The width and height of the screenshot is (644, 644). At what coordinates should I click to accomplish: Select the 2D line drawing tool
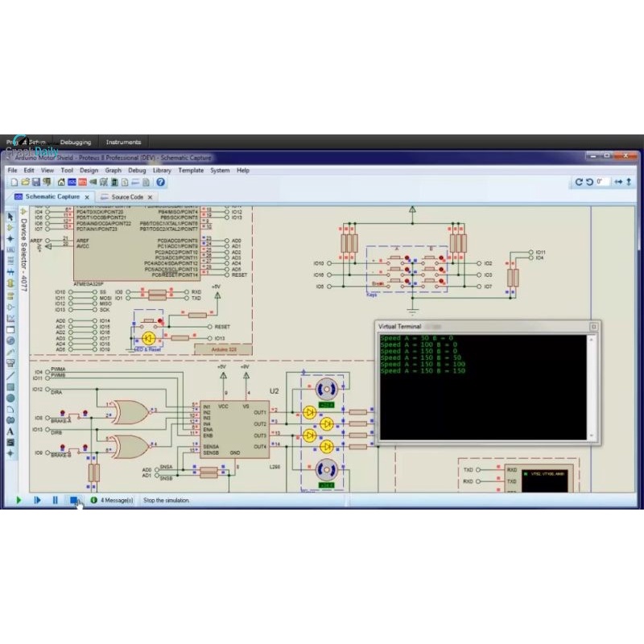tap(10, 376)
